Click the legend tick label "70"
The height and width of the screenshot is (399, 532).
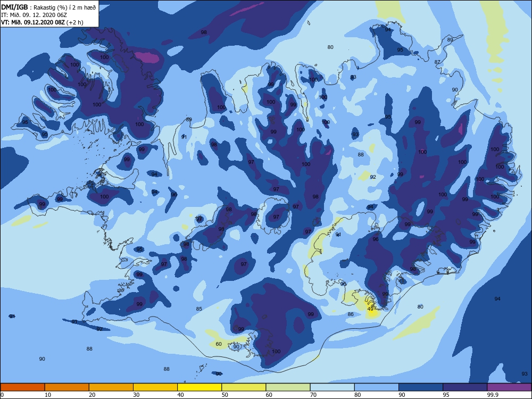[x=313, y=395]
